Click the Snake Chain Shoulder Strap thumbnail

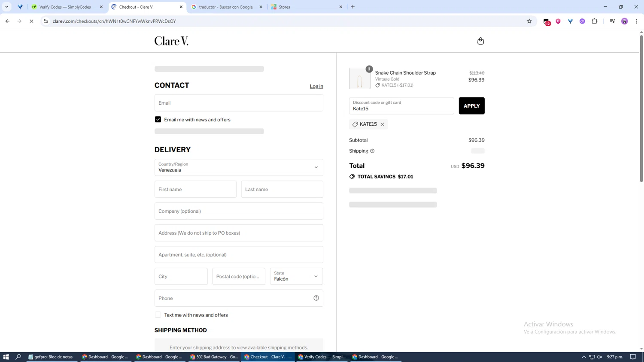pyautogui.click(x=360, y=78)
